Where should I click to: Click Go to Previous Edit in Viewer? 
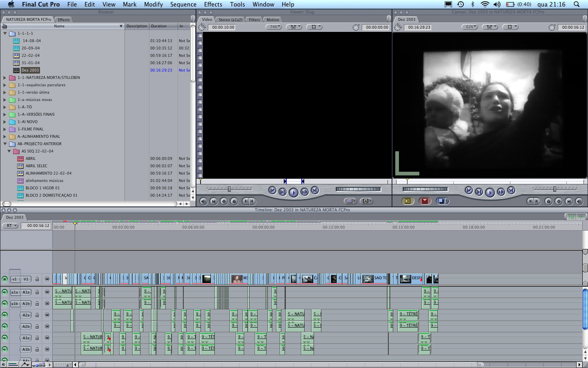coord(272,191)
